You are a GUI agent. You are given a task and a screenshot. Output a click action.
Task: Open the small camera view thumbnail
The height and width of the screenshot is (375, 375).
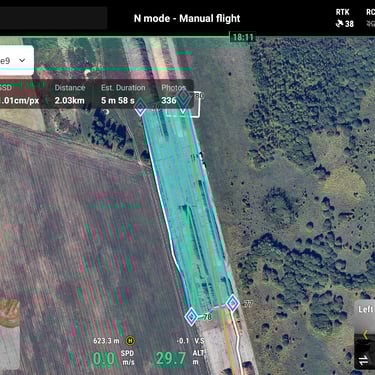point(10,334)
